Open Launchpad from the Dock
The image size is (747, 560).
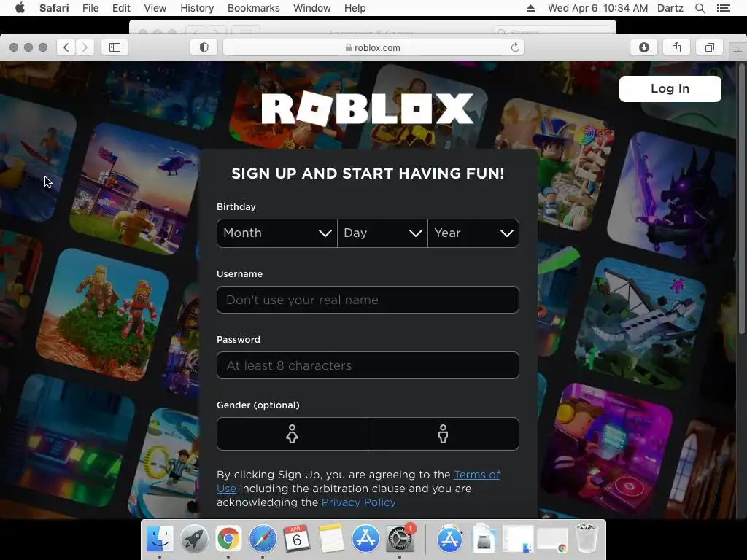coord(194,539)
